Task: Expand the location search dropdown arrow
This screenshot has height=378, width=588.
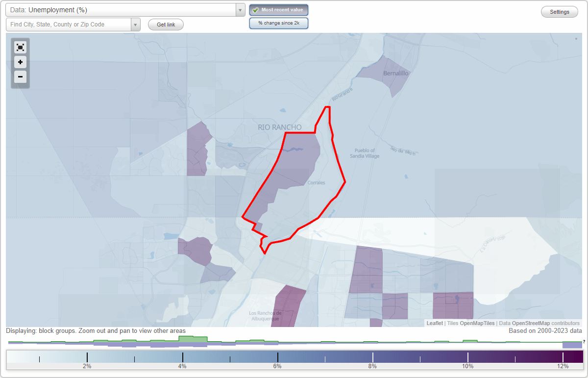Action: 136,25
